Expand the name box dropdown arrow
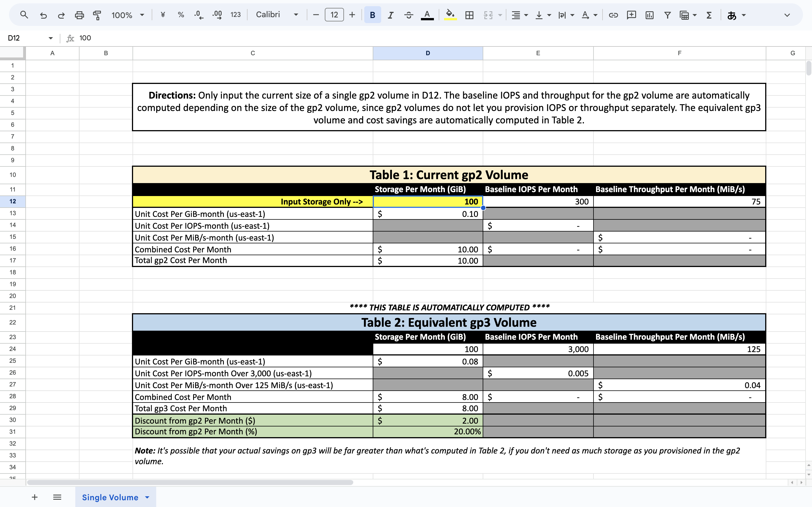Screen dimensions: 812x507 coord(51,38)
